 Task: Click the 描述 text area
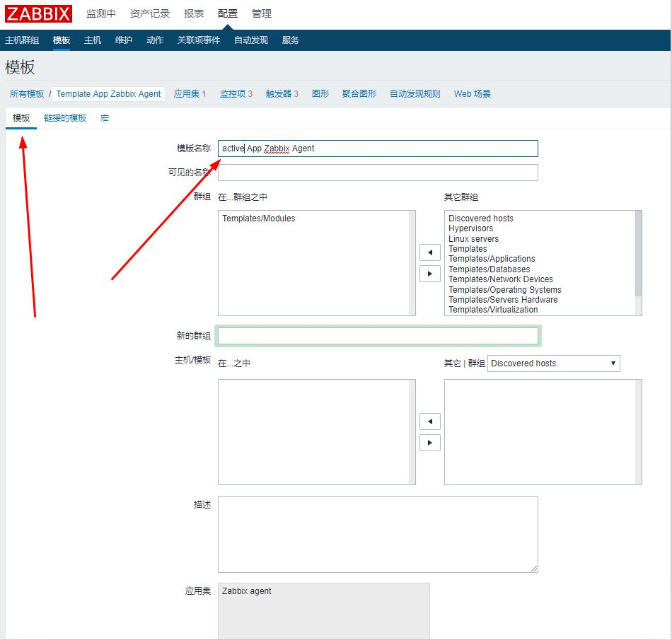point(378,535)
